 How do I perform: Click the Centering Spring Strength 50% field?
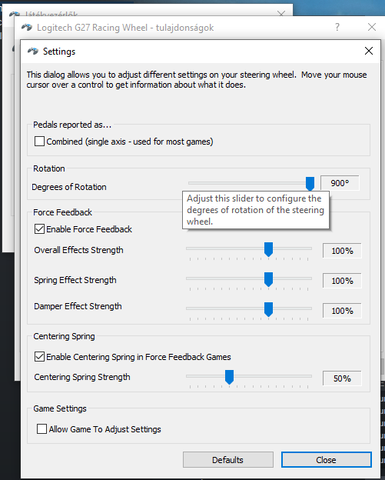(x=342, y=378)
